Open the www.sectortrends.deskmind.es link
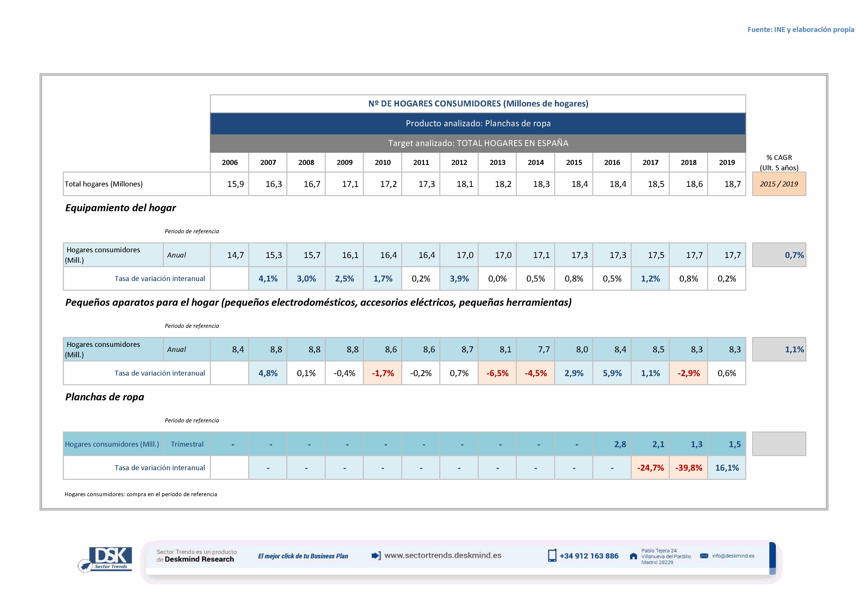Image resolution: width=868 pixels, height=614 pixels. pos(443,555)
